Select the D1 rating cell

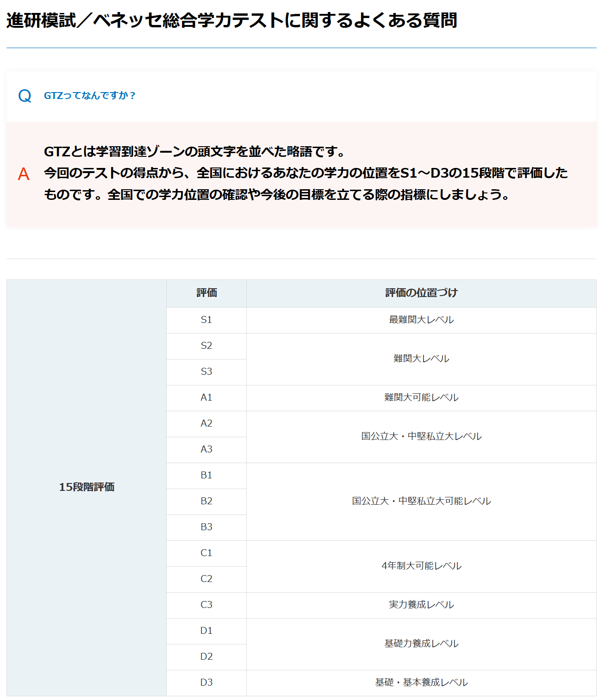click(x=206, y=631)
